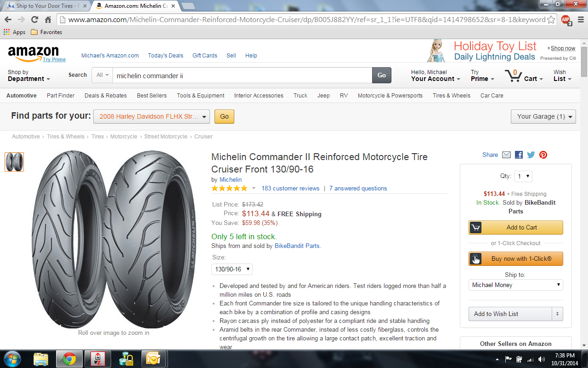Bookmark page with the star icon

click(551, 20)
